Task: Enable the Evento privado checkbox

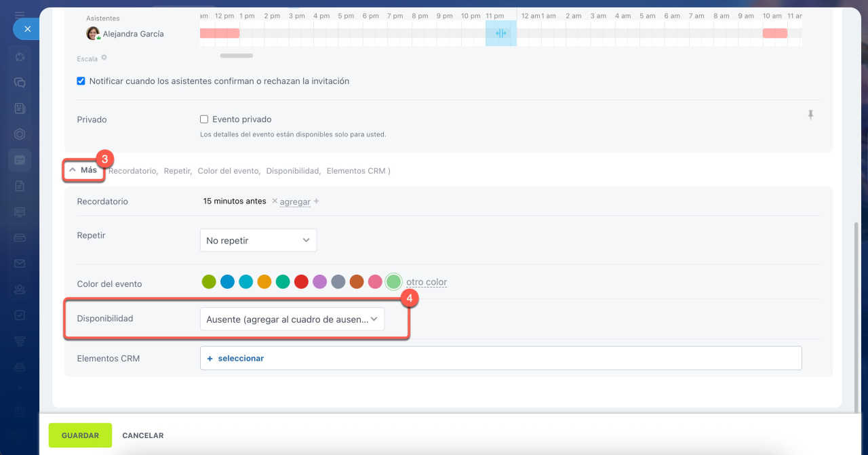Action: click(x=204, y=119)
